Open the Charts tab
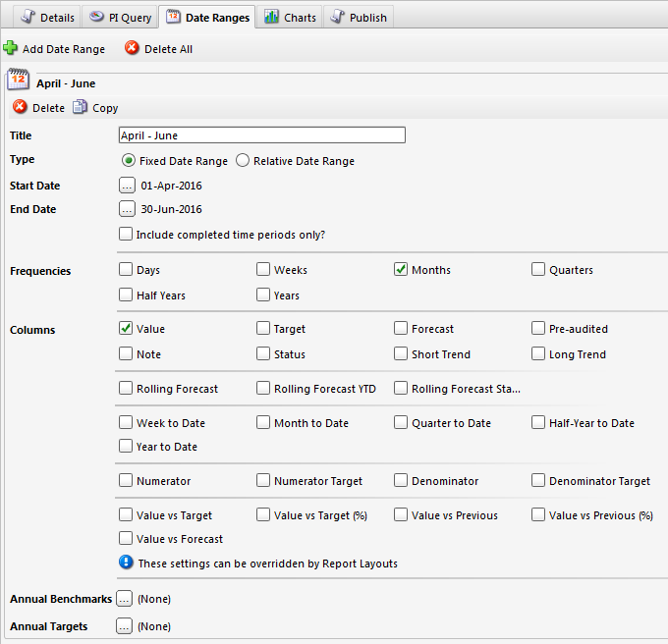Image resolution: width=668 pixels, height=644 pixels. point(290,18)
